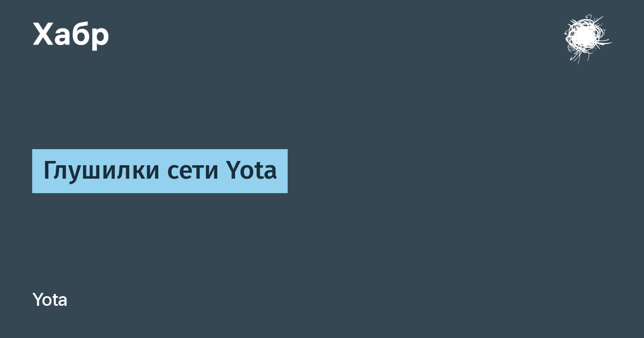Click the empty dark area below the title

click(x=322, y=241)
